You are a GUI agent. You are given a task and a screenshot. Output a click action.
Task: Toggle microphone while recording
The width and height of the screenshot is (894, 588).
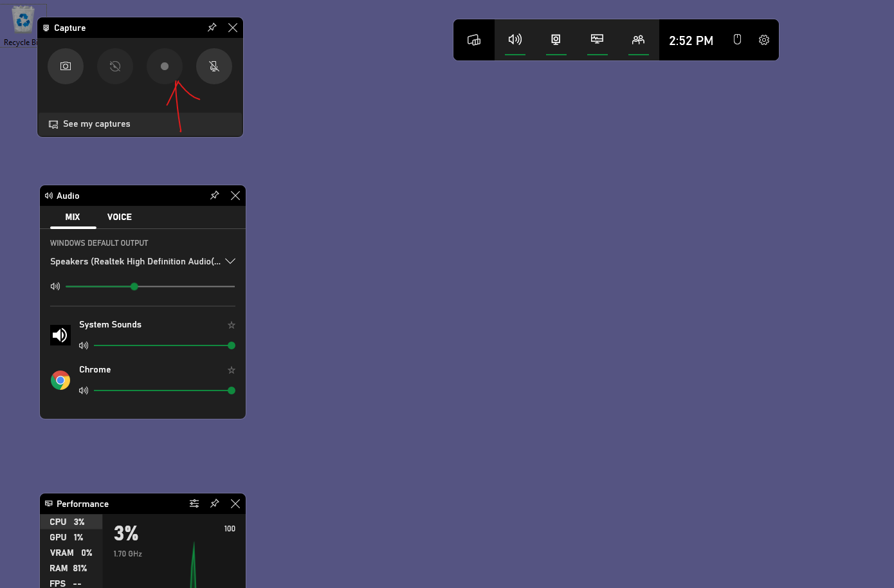click(214, 66)
